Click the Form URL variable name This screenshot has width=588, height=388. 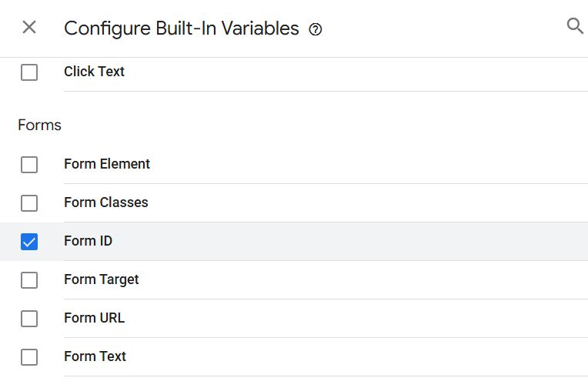pyautogui.click(x=94, y=318)
